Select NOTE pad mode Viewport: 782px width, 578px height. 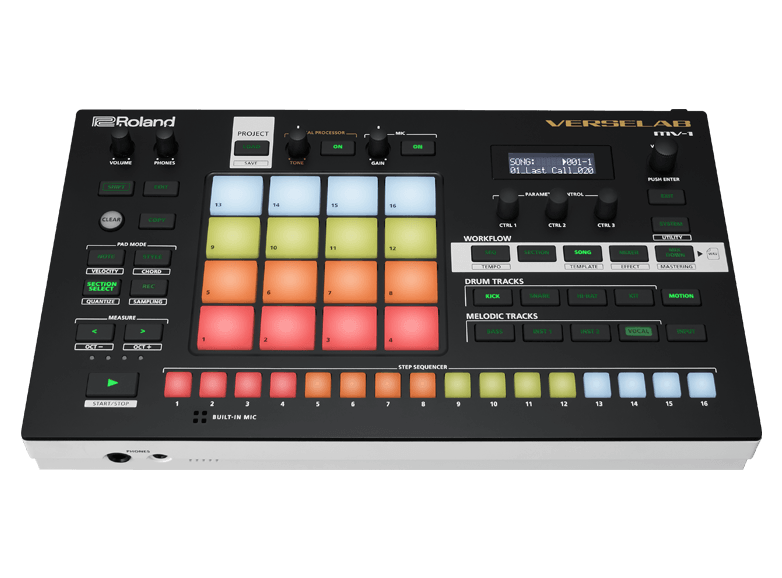tap(106, 257)
